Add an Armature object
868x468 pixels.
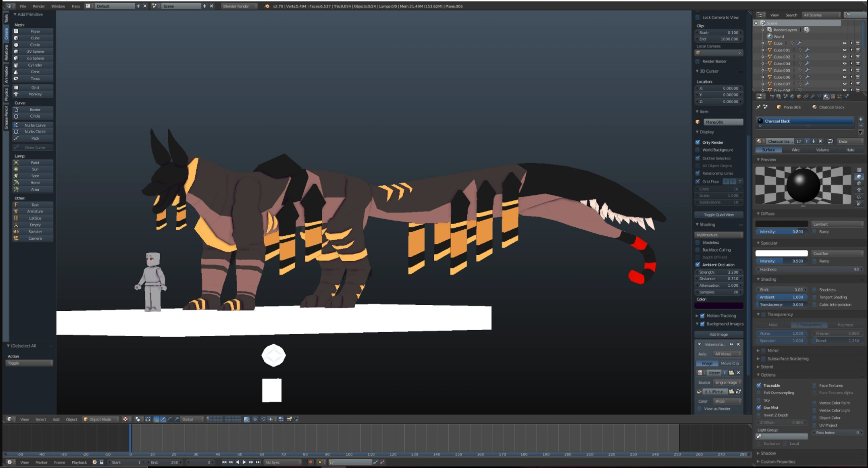tap(35, 212)
